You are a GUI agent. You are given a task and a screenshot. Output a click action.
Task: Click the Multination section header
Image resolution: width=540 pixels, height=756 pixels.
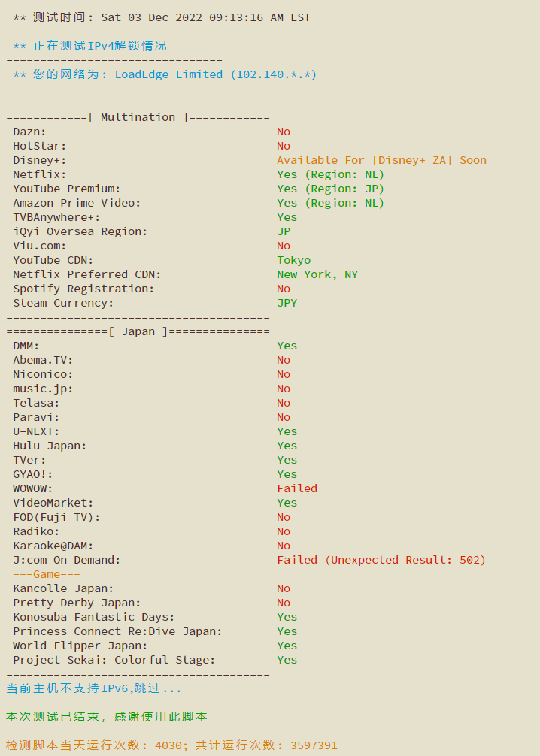tap(138, 117)
